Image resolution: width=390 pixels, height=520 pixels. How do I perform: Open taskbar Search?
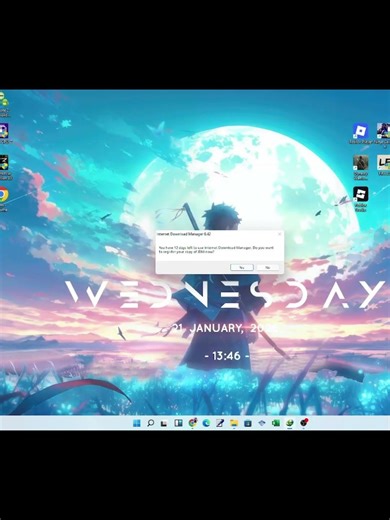[151, 423]
